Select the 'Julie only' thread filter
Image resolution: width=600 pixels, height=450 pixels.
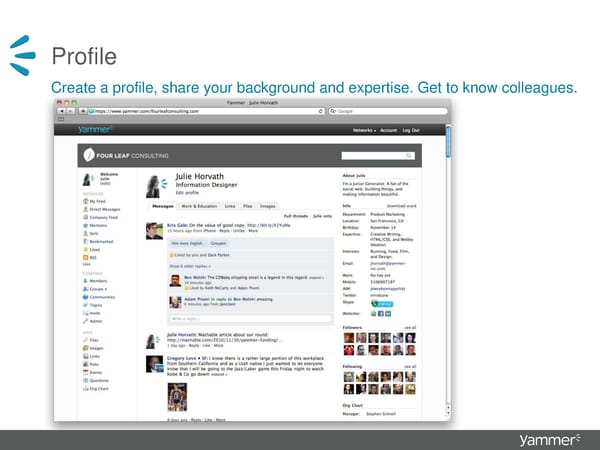click(x=322, y=216)
